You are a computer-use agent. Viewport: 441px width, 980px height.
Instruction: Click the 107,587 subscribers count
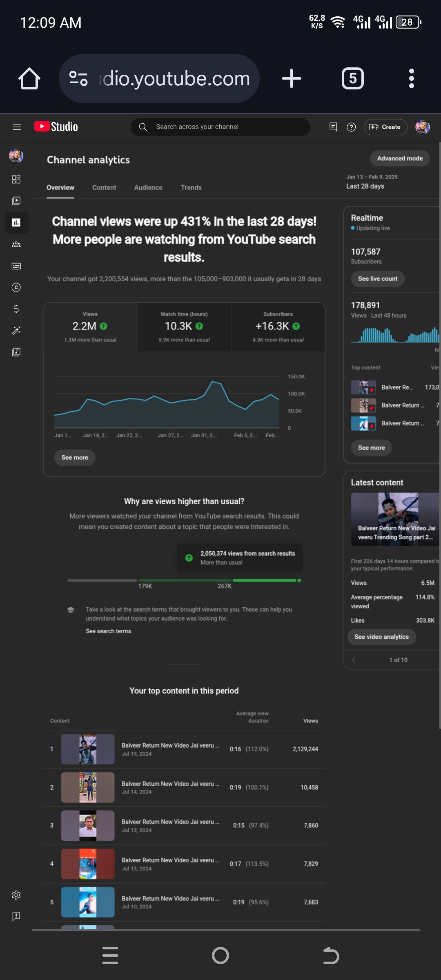pyautogui.click(x=365, y=252)
